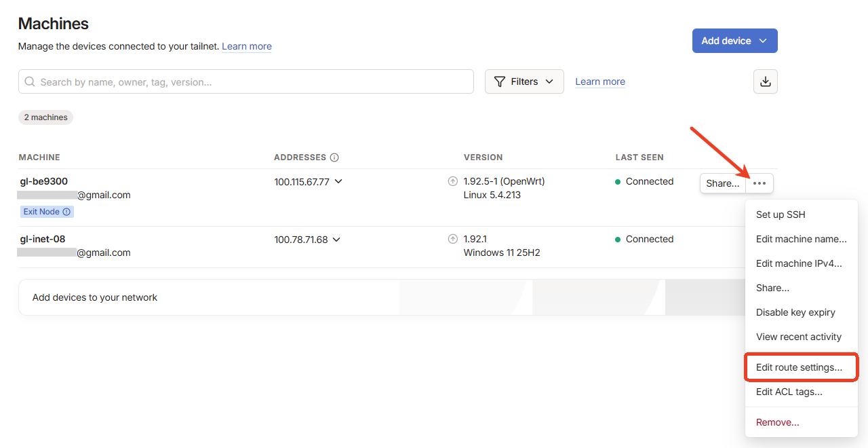
Task: Open the gl-be9300 machine name
Action: (43, 181)
